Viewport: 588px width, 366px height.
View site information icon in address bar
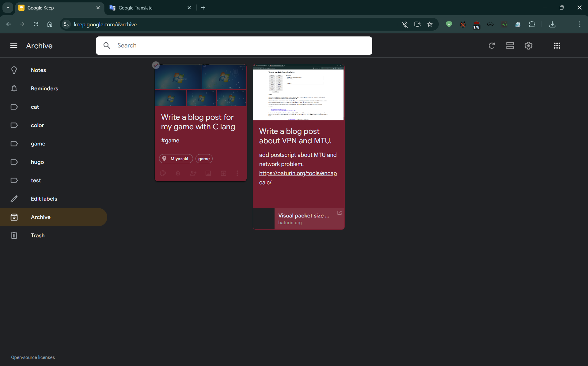66,24
